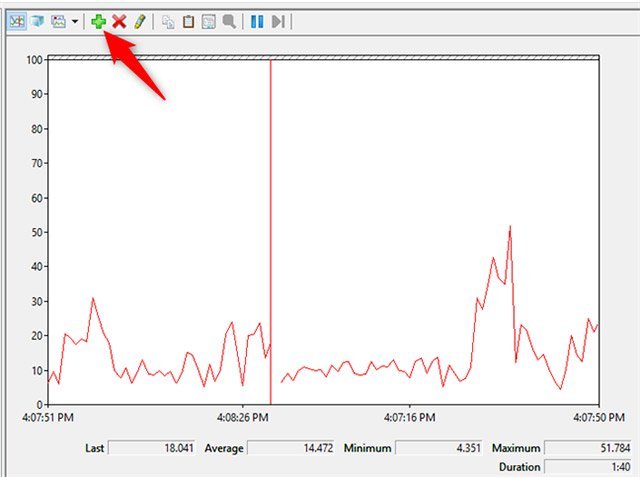The image size is (640, 477).
Task: Click the Zoom magnifier icon
Action: click(229, 20)
